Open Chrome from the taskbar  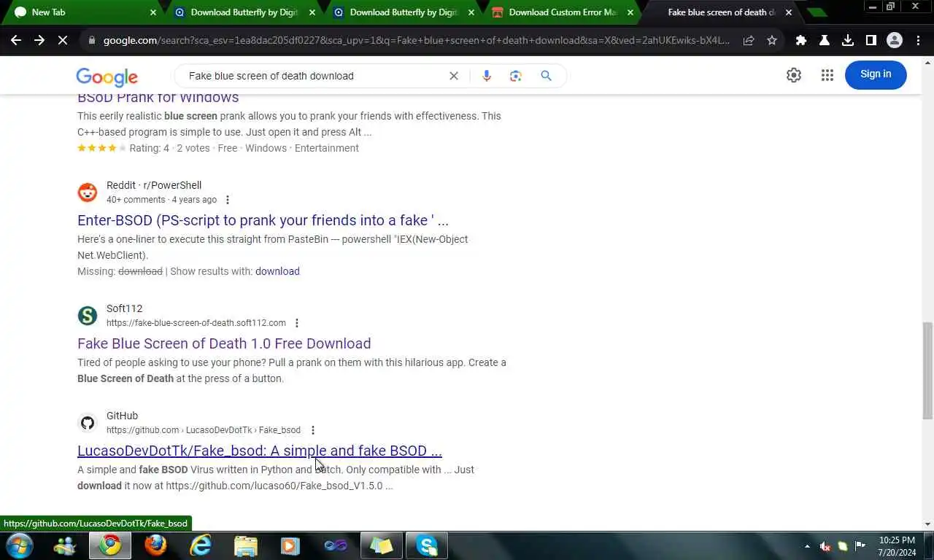[110, 545]
